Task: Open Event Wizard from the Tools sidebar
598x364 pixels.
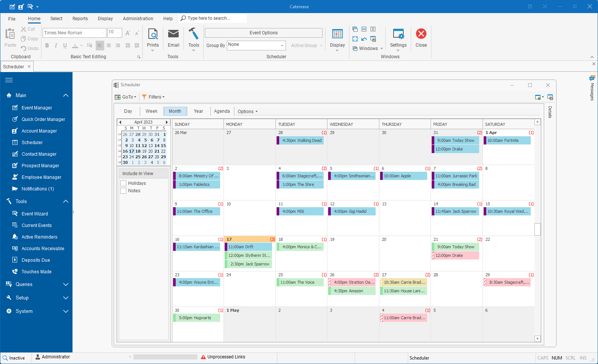Action: tap(35, 214)
